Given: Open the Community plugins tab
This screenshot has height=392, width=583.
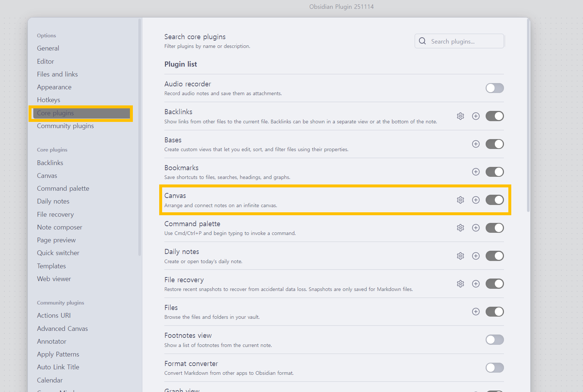Looking at the screenshot, I should click(66, 126).
